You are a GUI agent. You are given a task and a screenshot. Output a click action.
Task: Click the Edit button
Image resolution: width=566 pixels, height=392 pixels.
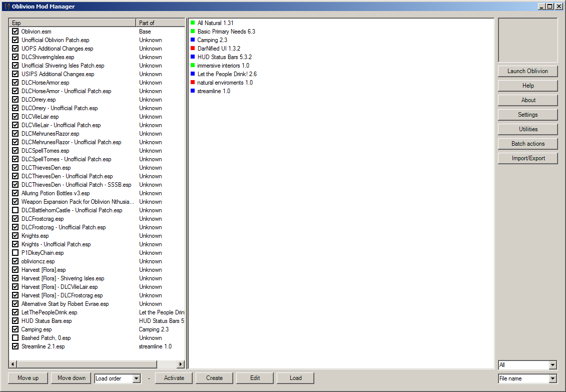tap(255, 378)
